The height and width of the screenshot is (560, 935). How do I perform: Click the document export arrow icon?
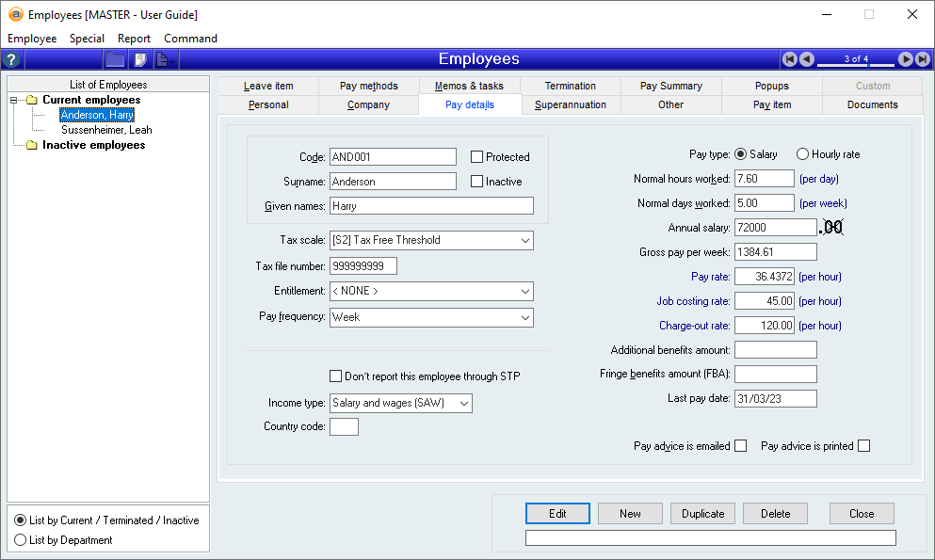[165, 59]
